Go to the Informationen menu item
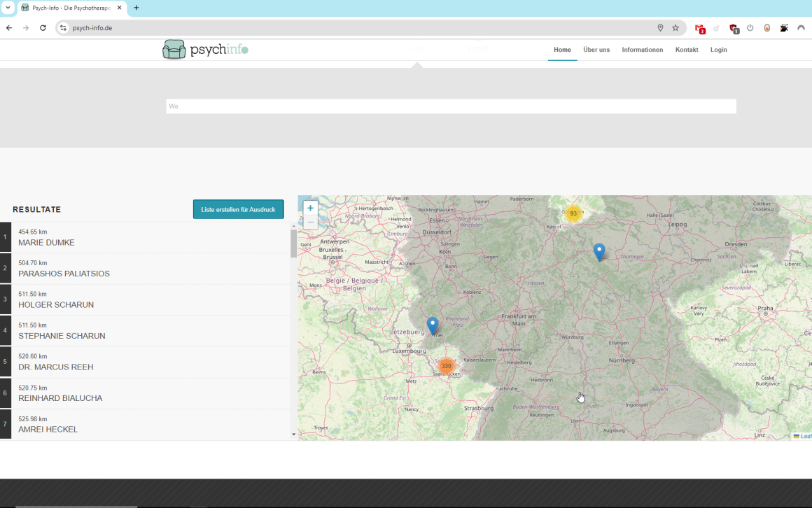Image resolution: width=812 pixels, height=508 pixels. point(642,50)
